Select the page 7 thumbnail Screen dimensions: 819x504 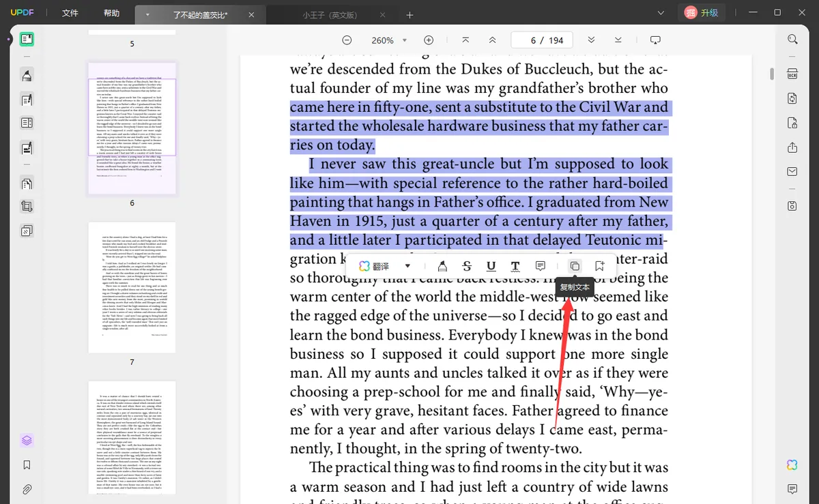[132, 287]
